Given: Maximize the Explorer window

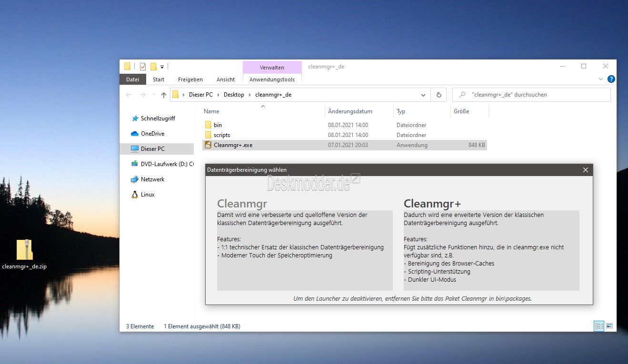Looking at the screenshot, I should [584, 67].
